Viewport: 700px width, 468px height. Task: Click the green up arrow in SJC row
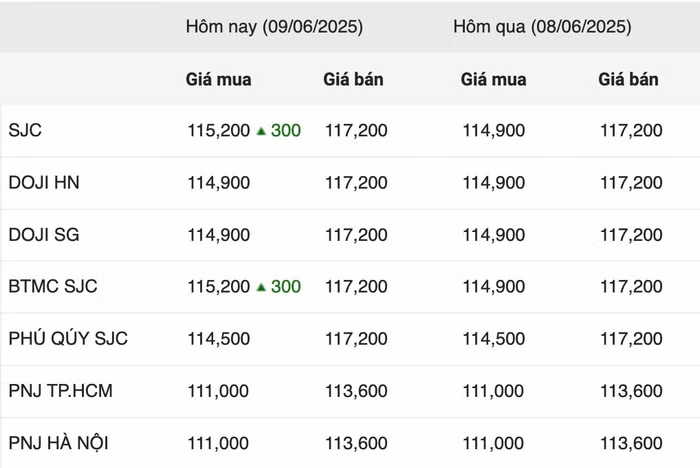pyautogui.click(x=261, y=131)
